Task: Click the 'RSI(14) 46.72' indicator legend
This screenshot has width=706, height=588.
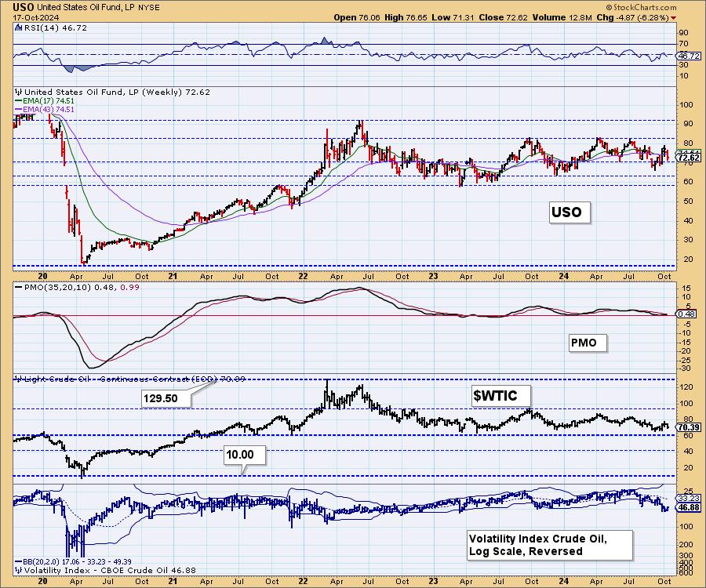Action: [55, 28]
